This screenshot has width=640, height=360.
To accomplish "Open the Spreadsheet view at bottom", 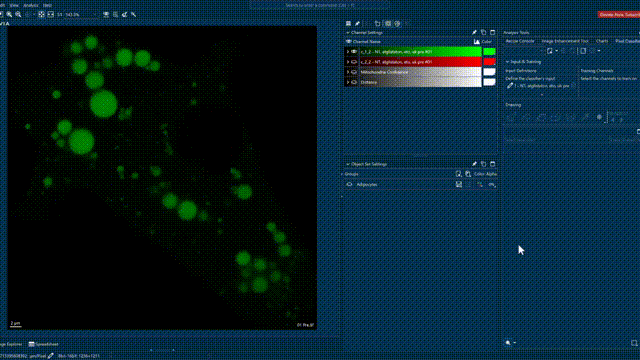I will 43,344.
